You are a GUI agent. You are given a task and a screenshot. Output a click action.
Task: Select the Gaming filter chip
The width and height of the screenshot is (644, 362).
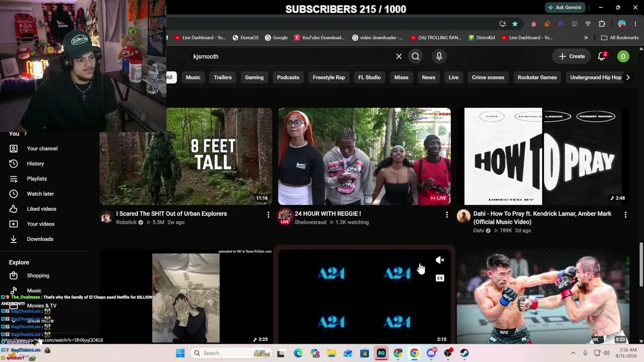tap(254, 77)
